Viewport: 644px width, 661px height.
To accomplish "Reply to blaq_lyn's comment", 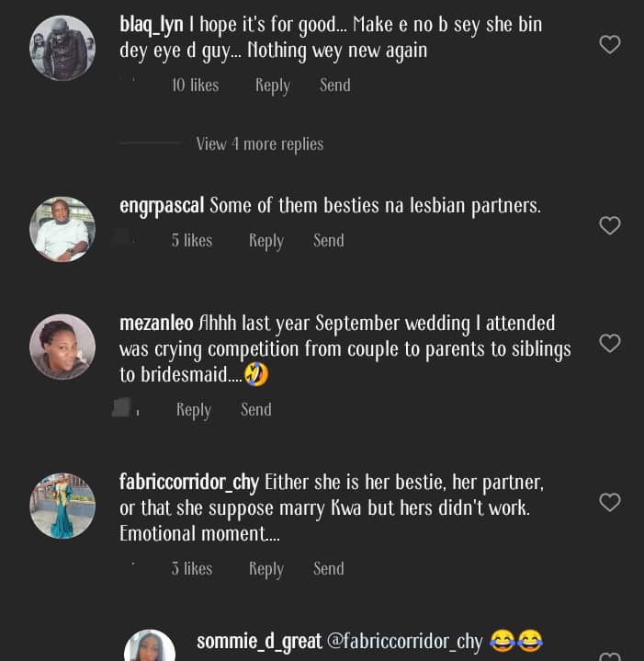I will [x=272, y=85].
